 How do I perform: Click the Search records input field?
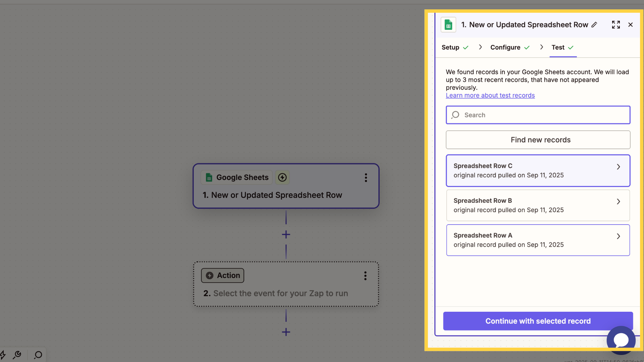538,115
